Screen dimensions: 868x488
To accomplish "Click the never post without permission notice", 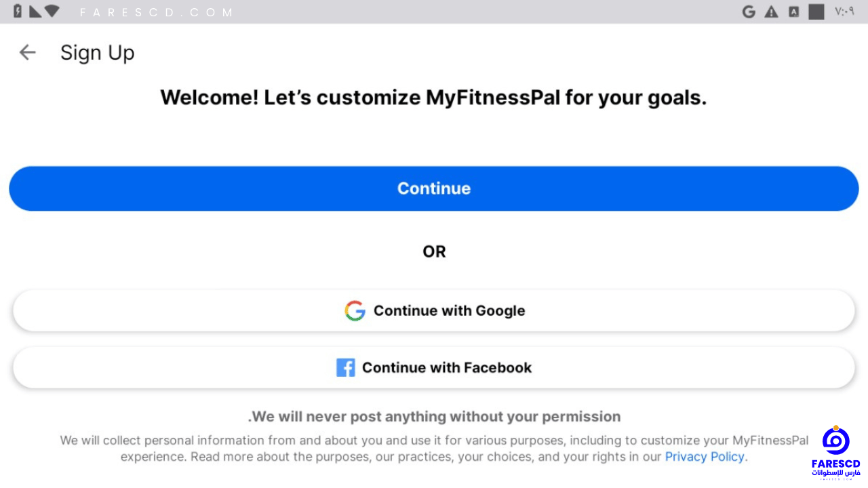I will tap(435, 416).
